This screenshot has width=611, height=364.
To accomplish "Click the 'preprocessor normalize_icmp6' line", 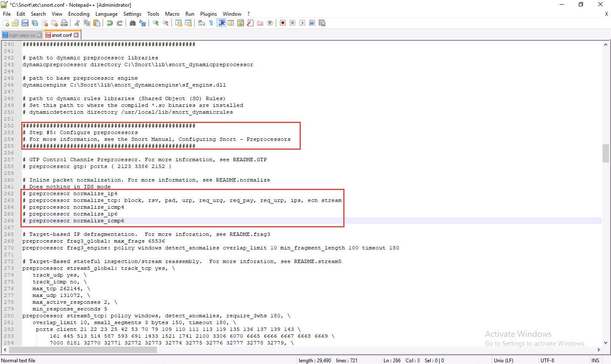I will coord(73,221).
